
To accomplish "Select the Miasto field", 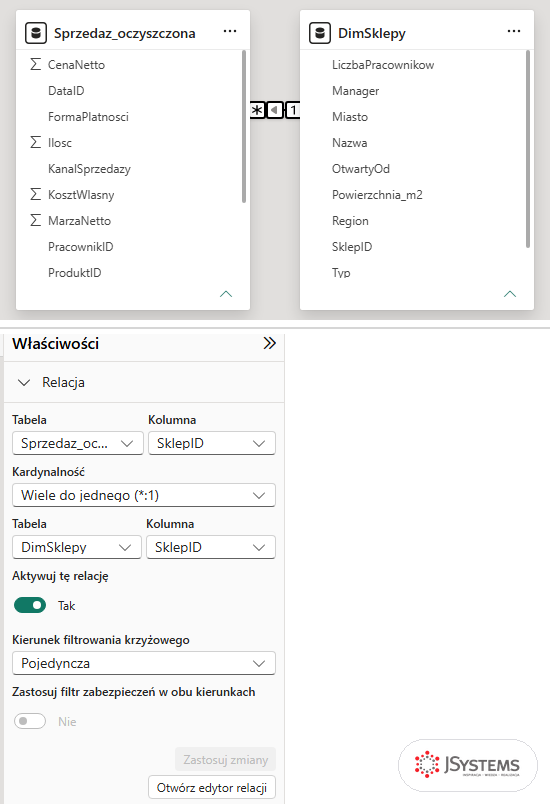I will coord(350,117).
